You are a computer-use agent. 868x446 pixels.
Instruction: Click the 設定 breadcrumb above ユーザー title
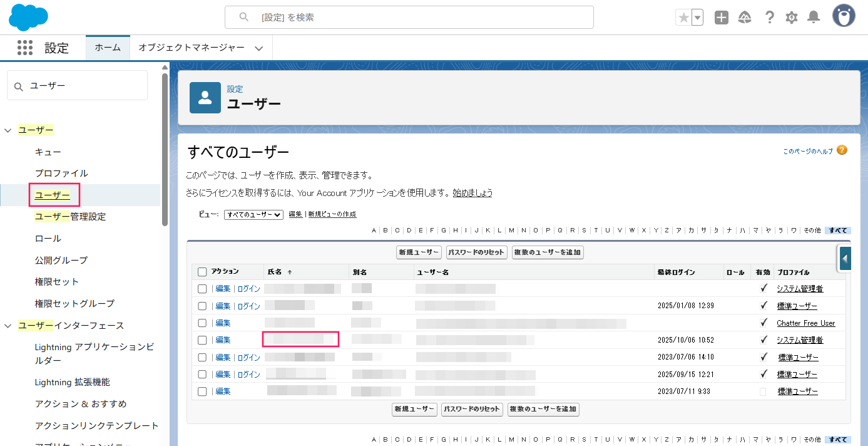(x=235, y=89)
